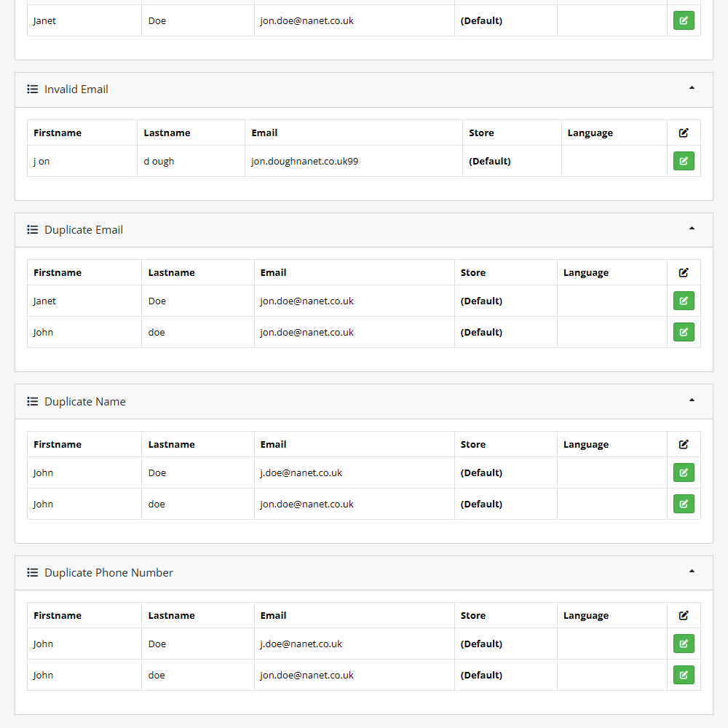Click the Duplicate Name heading text
This screenshot has height=728, width=728.
point(85,402)
